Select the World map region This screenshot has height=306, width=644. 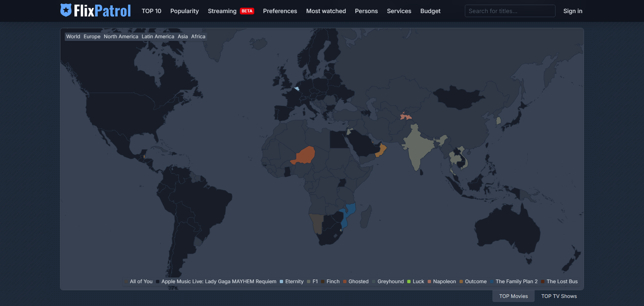(x=73, y=37)
